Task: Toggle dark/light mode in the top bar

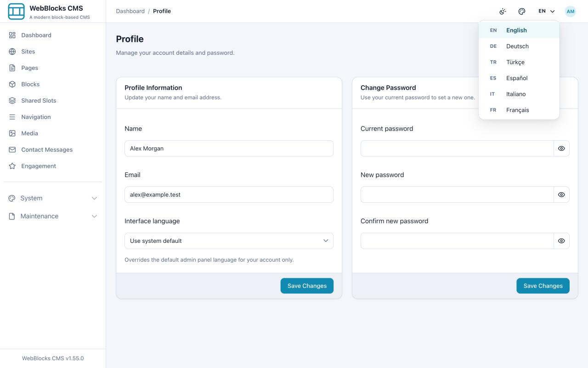Action: 503,11
